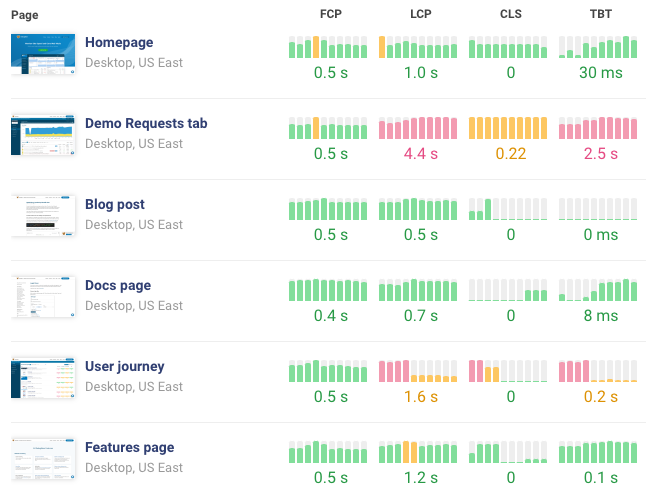The width and height of the screenshot is (651, 494).
Task: Open the Demo Requests tab thumbnail
Action: [43, 135]
